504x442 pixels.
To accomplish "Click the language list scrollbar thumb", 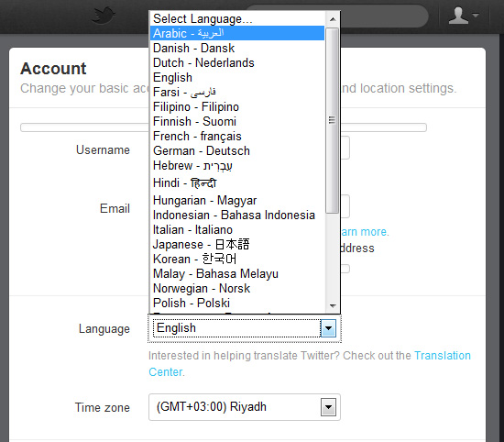I will 332,120.
